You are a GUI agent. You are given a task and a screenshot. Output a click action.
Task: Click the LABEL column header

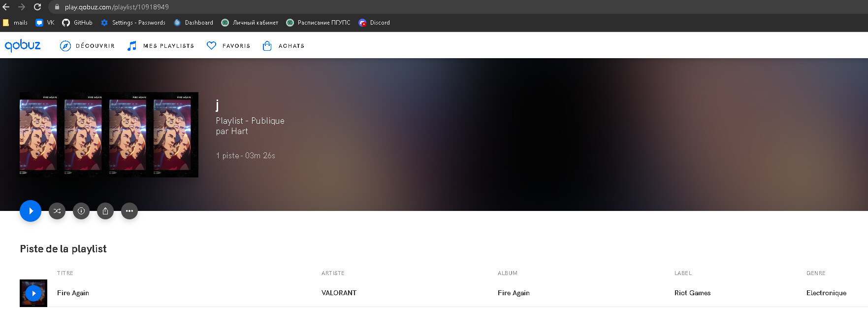[x=683, y=273]
